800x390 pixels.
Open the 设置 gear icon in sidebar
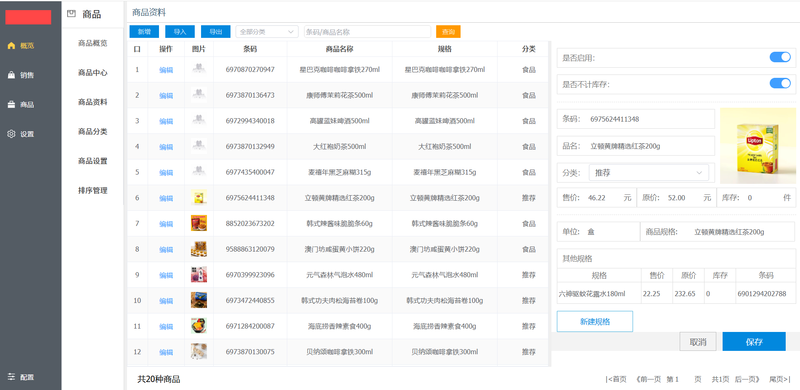(x=11, y=134)
